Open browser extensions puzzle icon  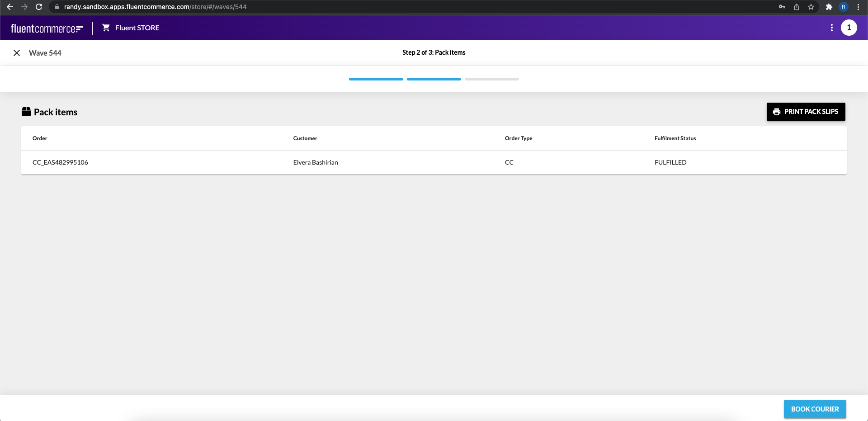pos(829,7)
